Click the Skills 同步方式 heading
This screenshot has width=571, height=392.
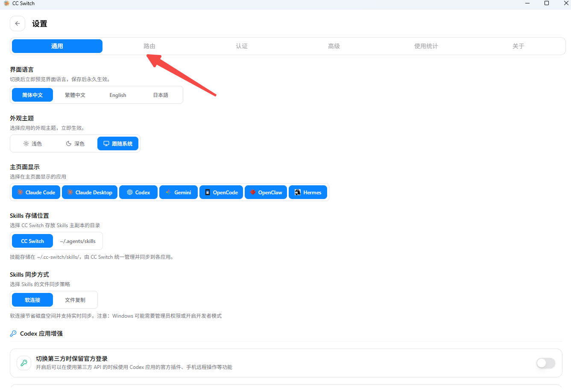29,275
